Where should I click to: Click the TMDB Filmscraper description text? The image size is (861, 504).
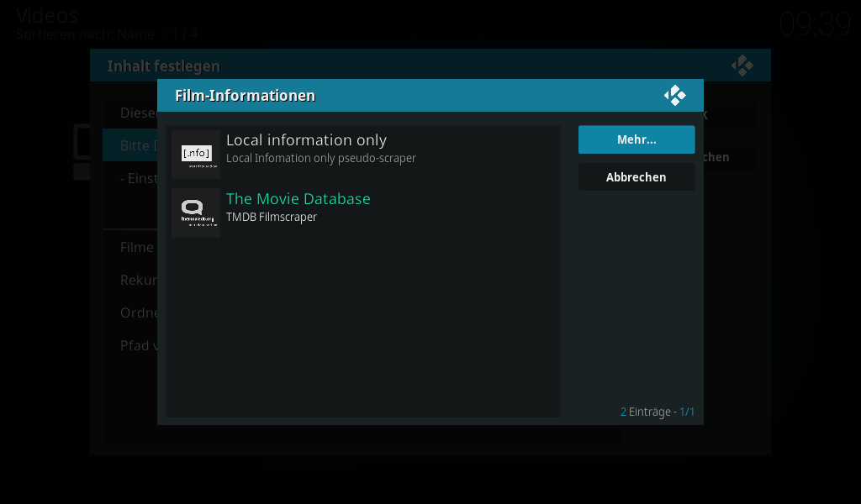point(272,217)
